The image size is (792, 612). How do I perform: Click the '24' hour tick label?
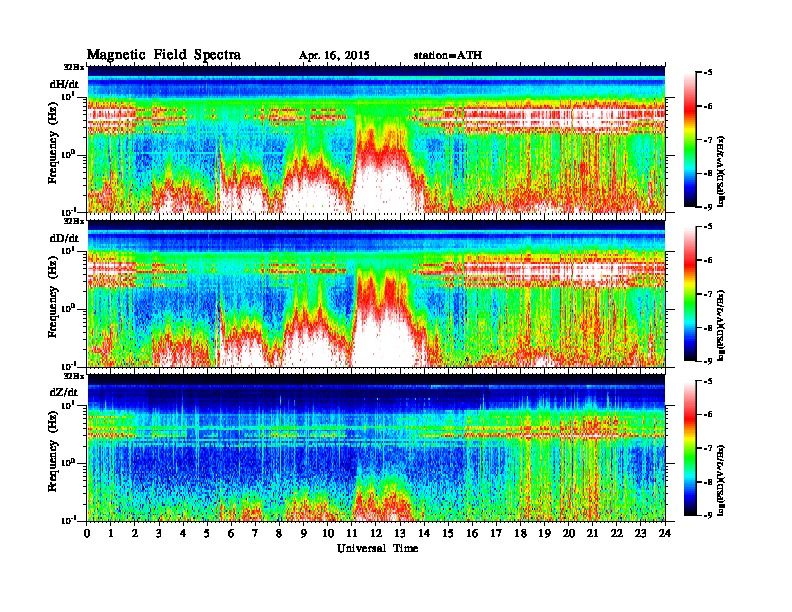click(x=665, y=534)
